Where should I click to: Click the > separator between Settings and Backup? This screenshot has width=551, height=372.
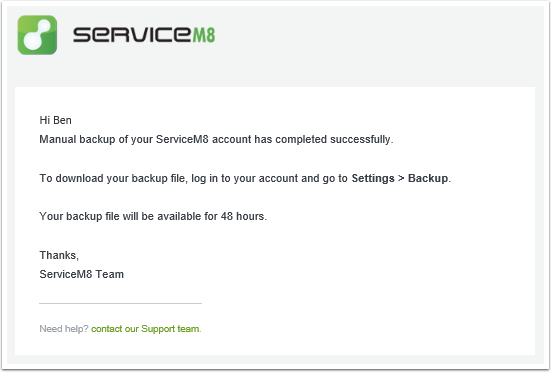(x=401, y=178)
